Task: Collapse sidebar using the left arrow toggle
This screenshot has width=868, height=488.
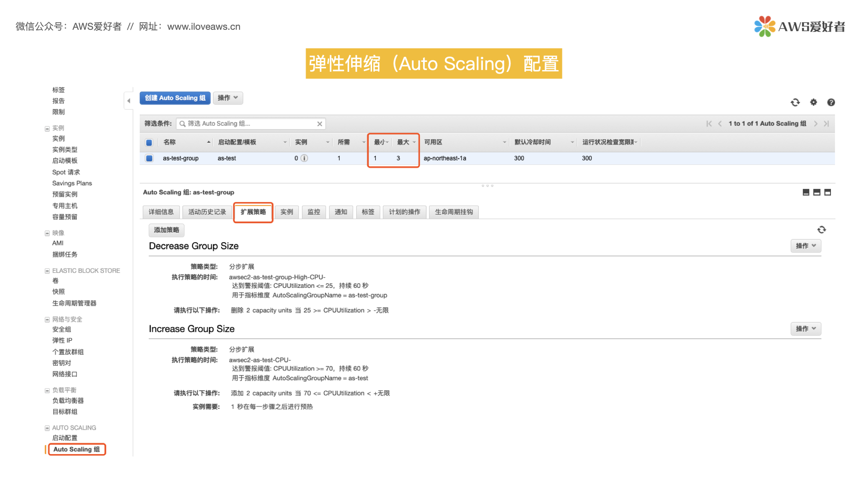Action: [x=128, y=101]
